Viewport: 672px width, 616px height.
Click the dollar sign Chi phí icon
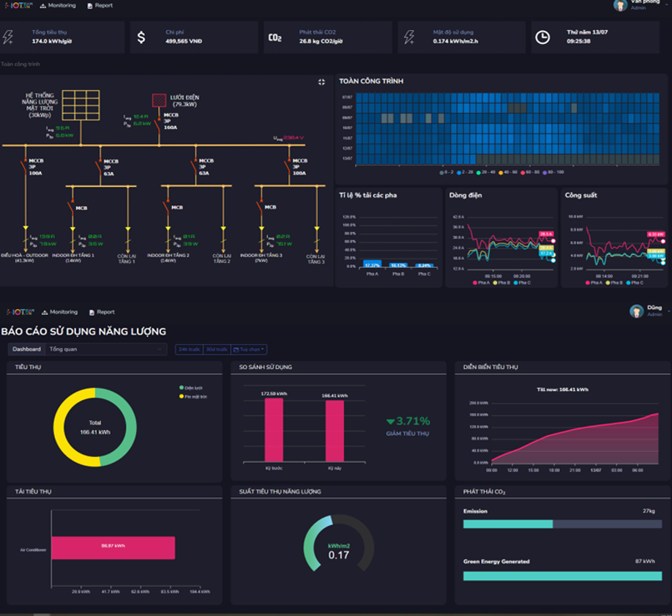pyautogui.click(x=141, y=37)
